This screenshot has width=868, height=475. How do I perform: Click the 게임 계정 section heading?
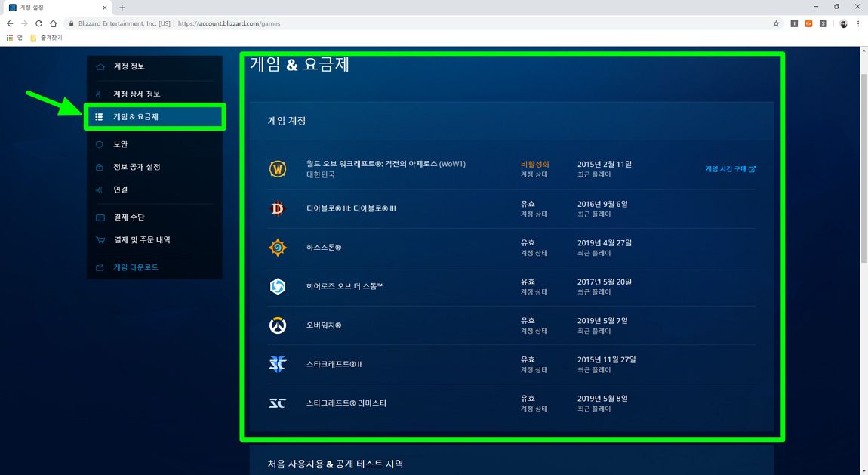point(287,121)
